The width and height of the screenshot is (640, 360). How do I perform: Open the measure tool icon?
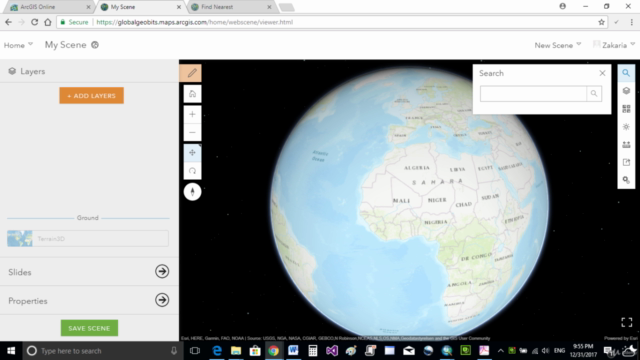(626, 144)
